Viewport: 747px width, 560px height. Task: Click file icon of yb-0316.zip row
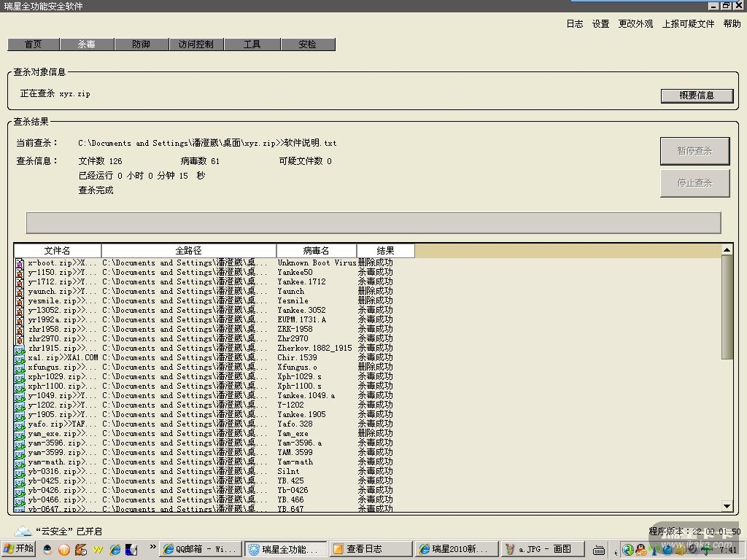coord(20,472)
